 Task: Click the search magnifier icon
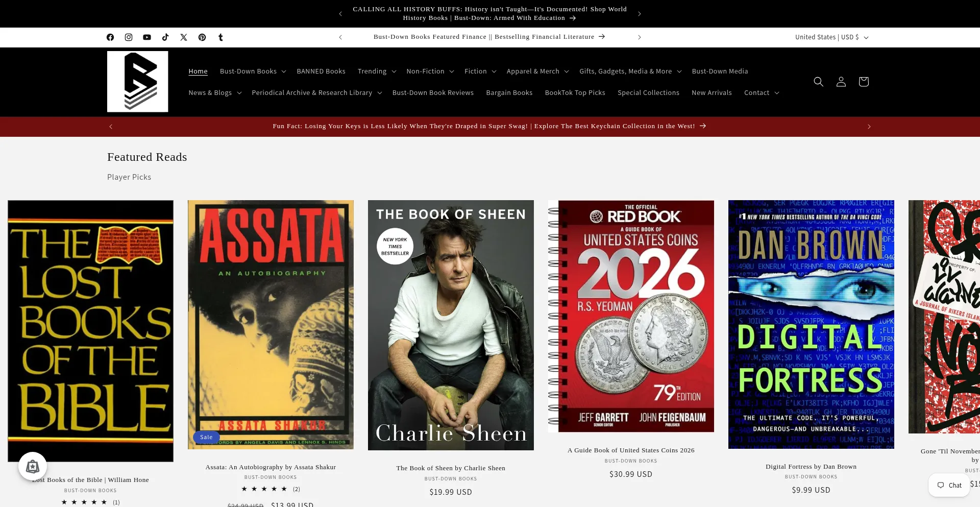[819, 82]
